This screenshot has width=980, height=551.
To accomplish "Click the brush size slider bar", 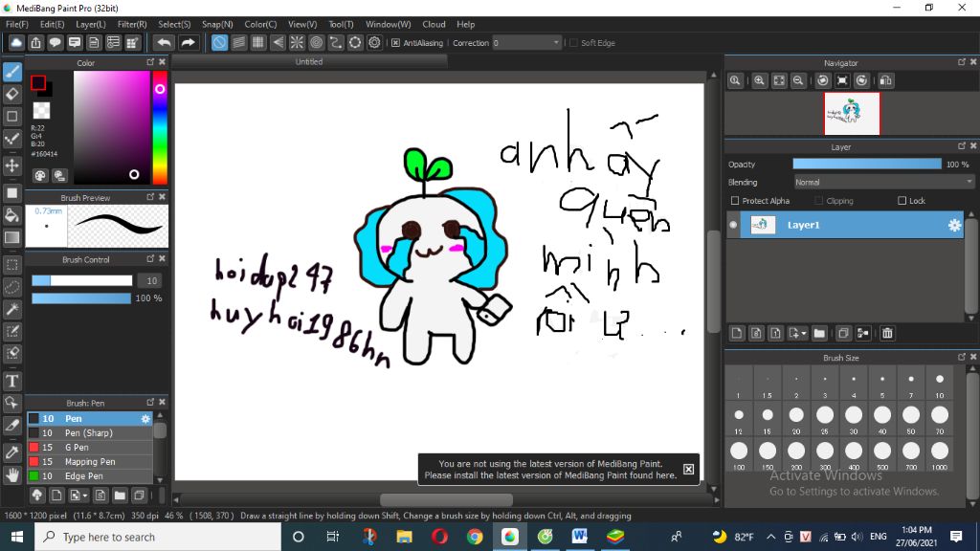I will (82, 280).
